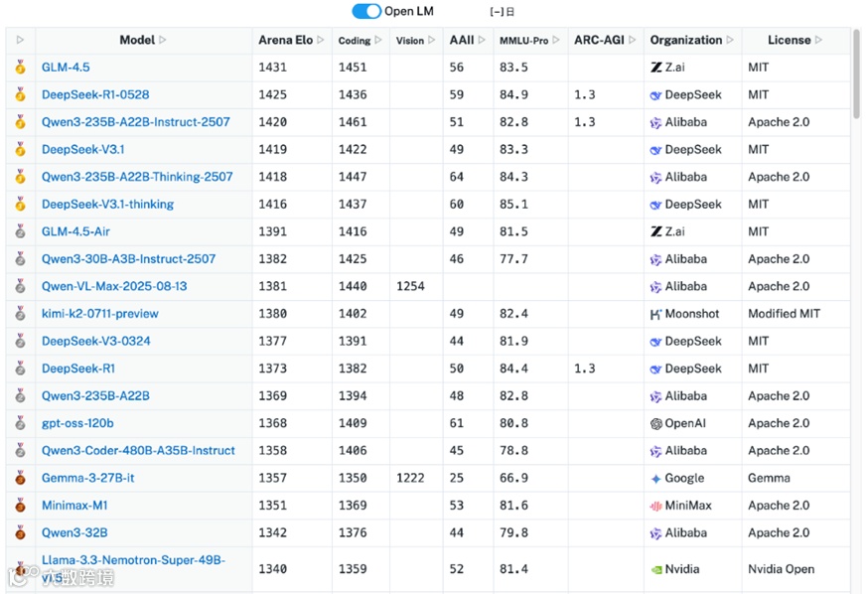868x594 pixels.
Task: Click the medal icon beside Qwen3-32B
Action: (21, 532)
